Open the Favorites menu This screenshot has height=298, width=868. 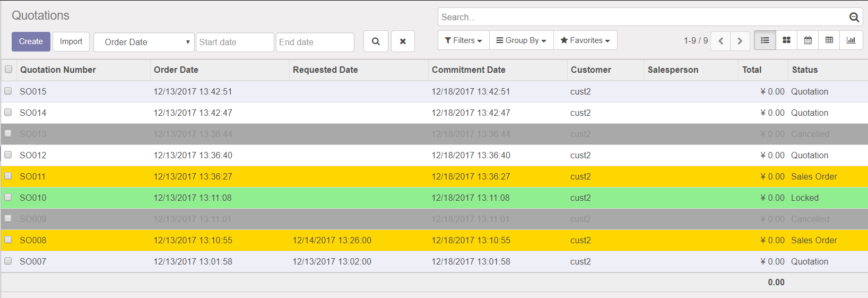point(585,40)
